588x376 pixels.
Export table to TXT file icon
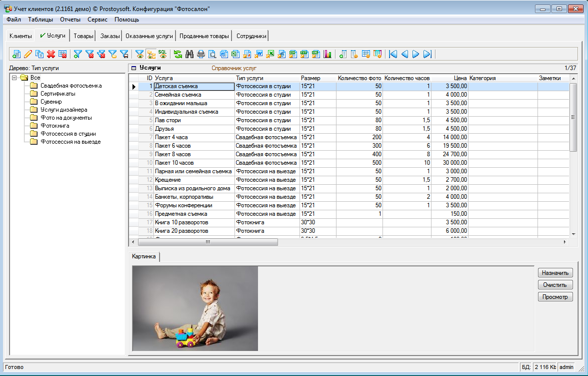click(304, 54)
